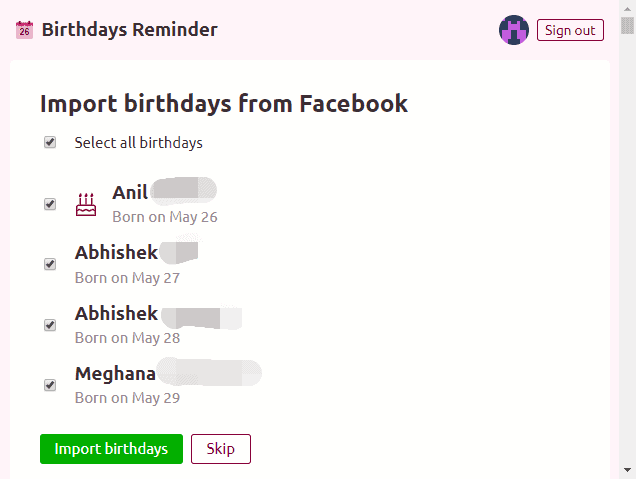636x479 pixels.
Task: Click the calendar logo icon
Action: (x=25, y=30)
